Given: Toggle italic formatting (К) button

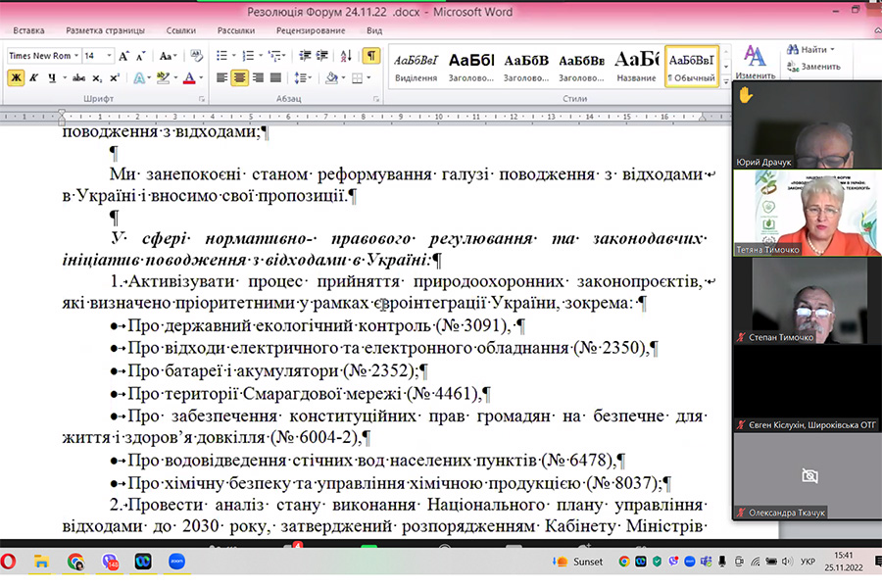Looking at the screenshot, I should 32,77.
